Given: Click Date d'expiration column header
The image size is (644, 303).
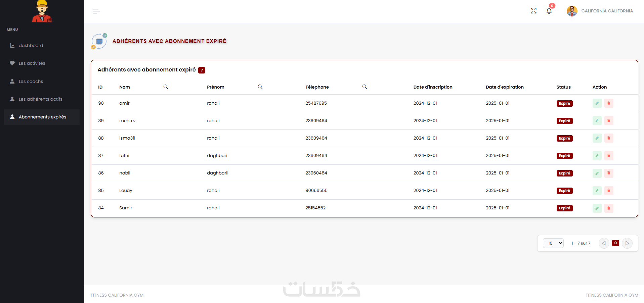Looking at the screenshot, I should [505, 87].
